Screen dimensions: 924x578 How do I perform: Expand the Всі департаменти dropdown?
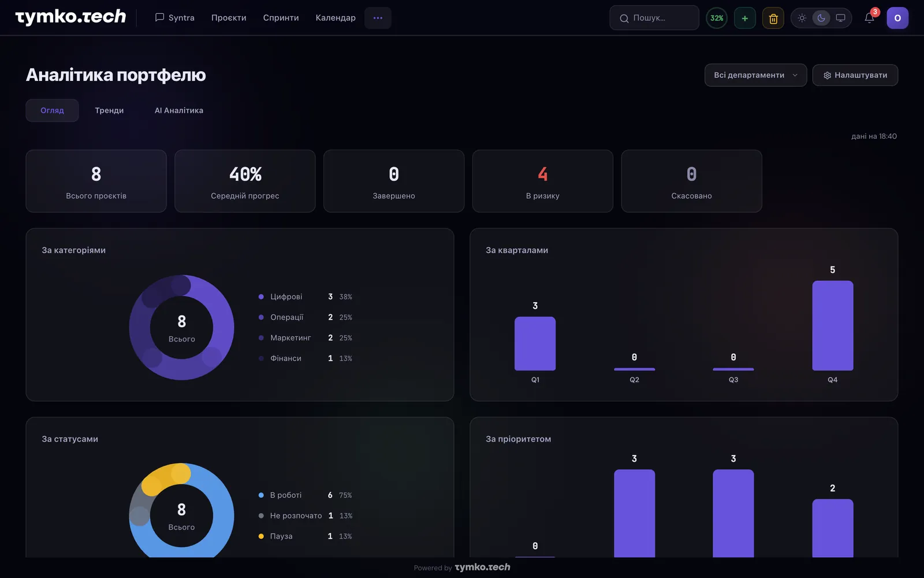tap(755, 75)
